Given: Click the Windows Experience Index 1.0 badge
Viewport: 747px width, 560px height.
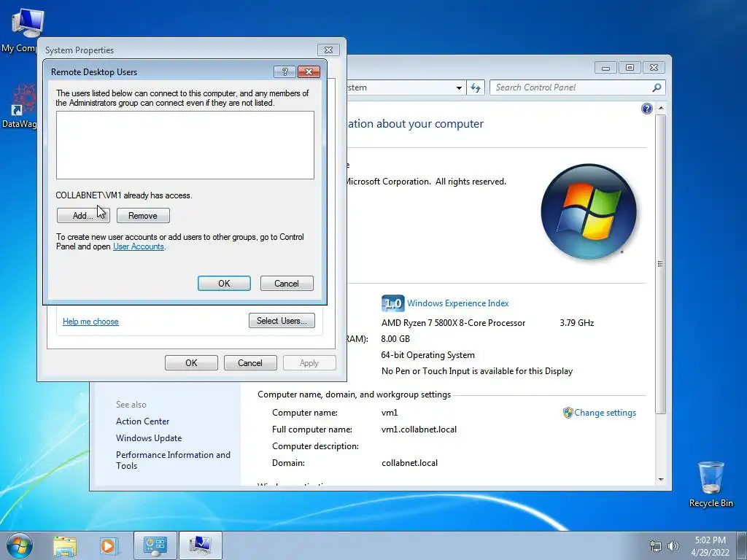Looking at the screenshot, I should [392, 303].
